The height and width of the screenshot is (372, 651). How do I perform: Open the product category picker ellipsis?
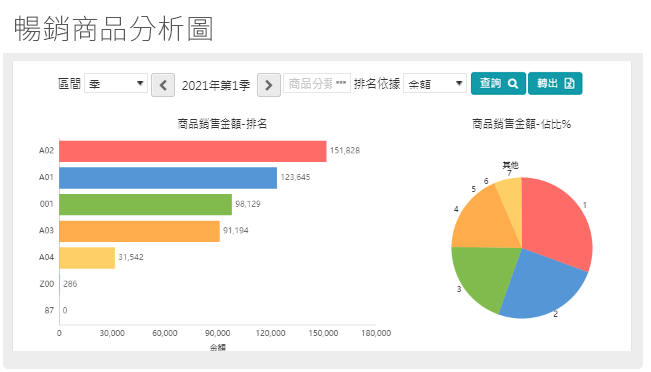point(341,83)
